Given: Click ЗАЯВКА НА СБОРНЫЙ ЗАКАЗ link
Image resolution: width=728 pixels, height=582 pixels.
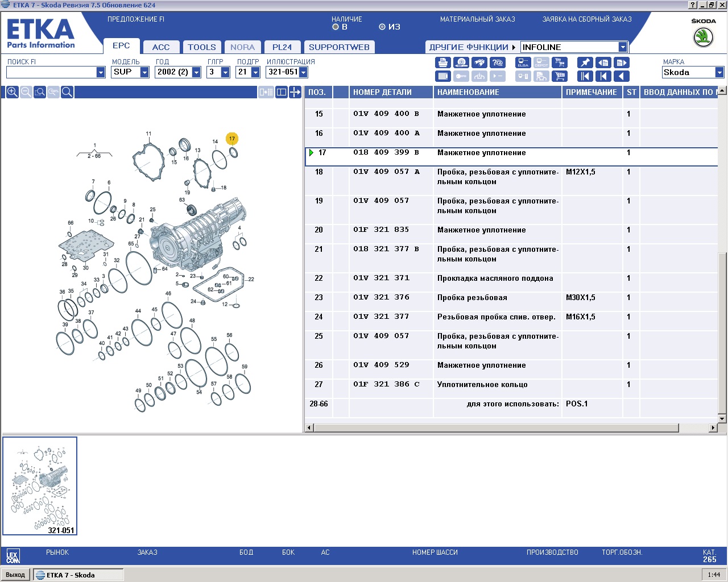Looking at the screenshot, I should [x=587, y=19].
